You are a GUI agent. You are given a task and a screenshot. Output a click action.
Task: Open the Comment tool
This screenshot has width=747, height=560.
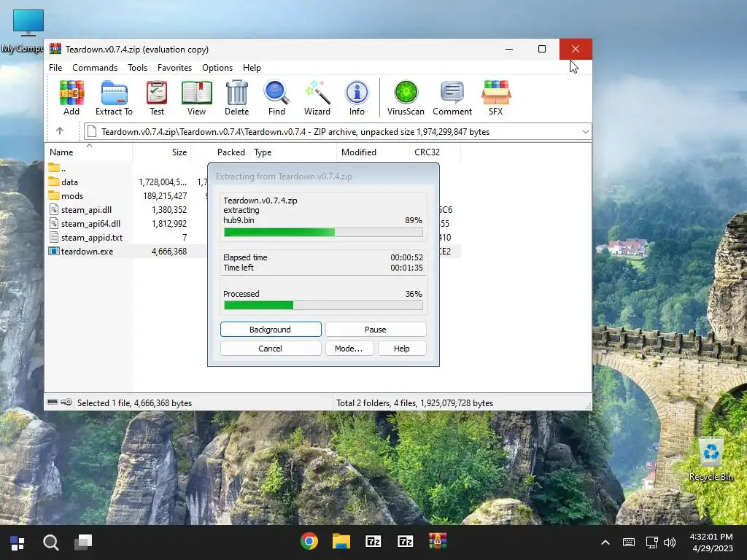452,98
